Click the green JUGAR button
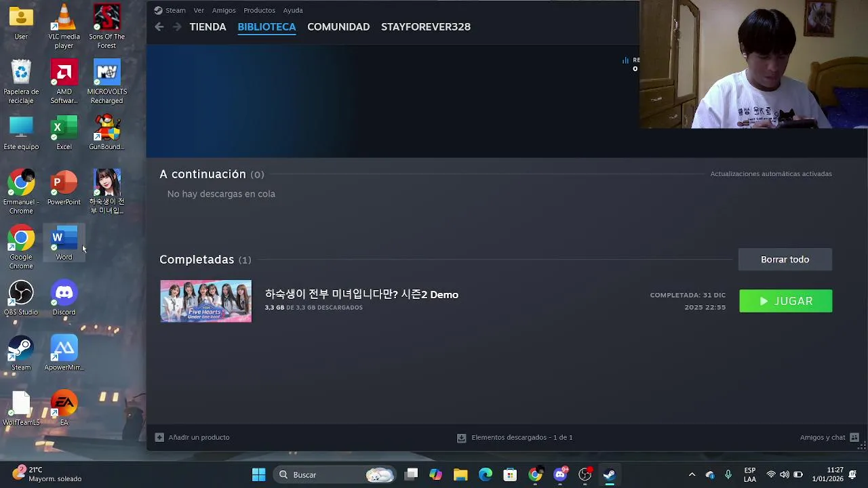This screenshot has height=488, width=868. [785, 301]
